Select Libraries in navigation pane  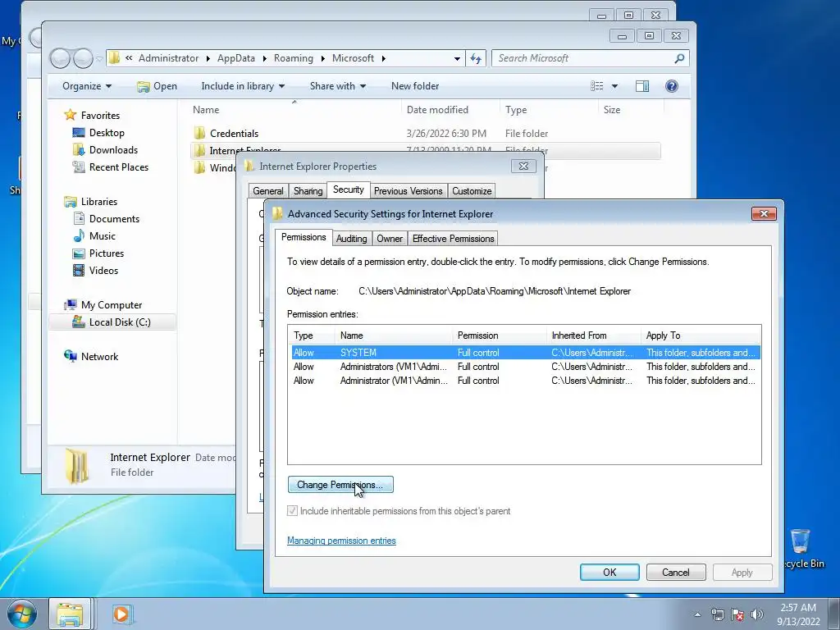(x=99, y=202)
